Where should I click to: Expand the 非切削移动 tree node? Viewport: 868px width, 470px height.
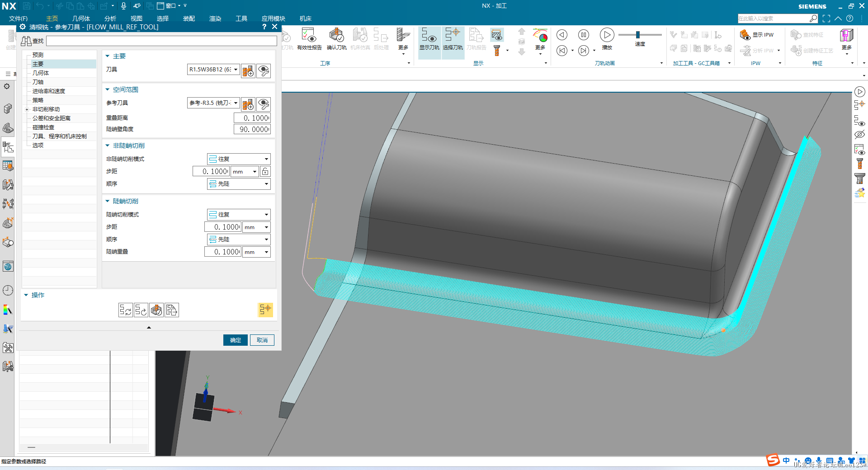tap(27, 109)
